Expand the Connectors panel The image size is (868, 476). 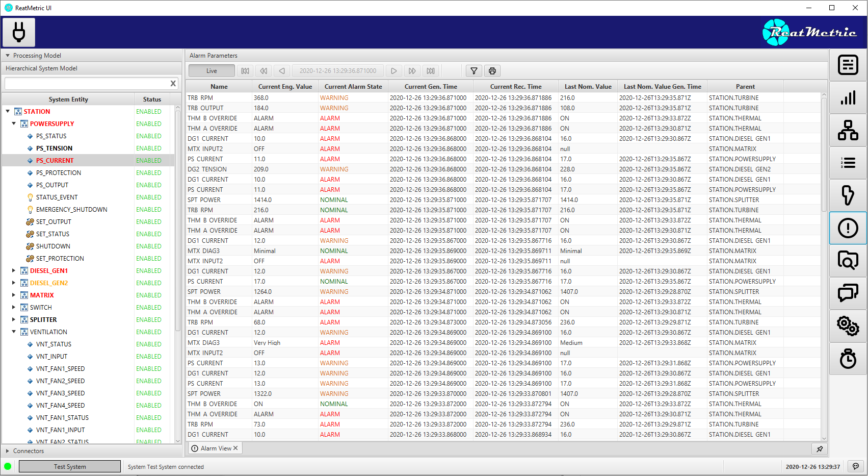click(x=8, y=451)
